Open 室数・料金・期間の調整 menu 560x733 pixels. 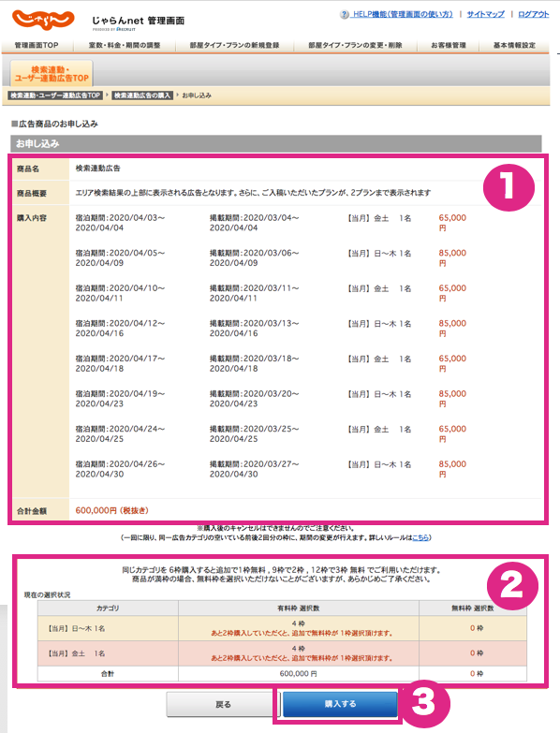pos(125,45)
